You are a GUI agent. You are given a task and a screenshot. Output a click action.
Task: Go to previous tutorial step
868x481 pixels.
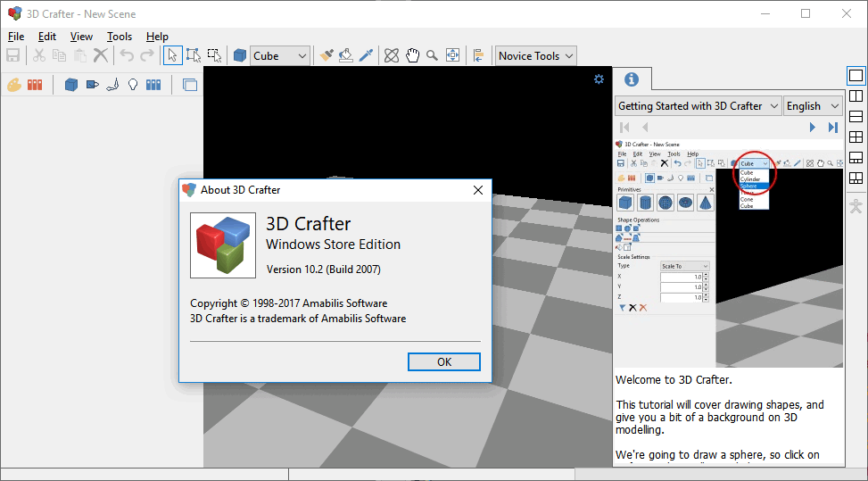click(645, 128)
